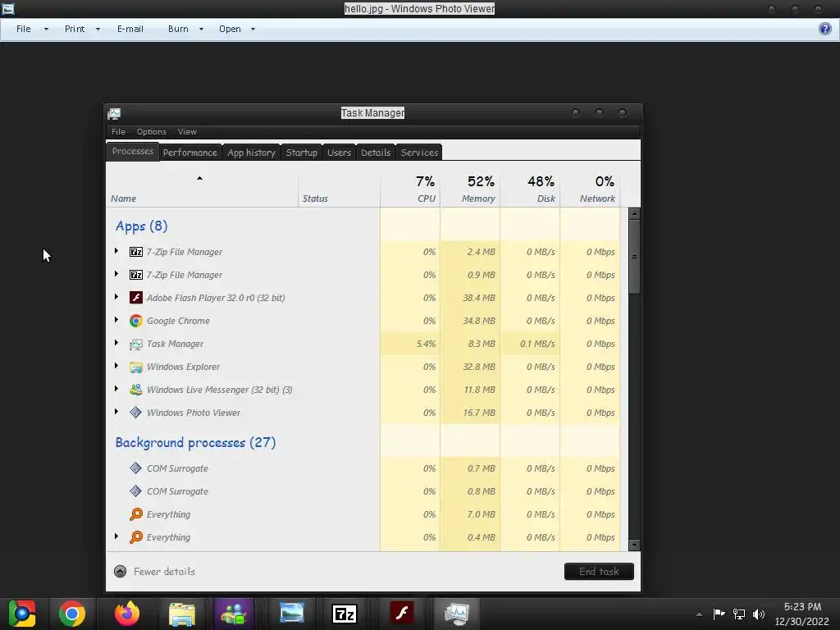Switch to the App history tab

pyautogui.click(x=251, y=153)
